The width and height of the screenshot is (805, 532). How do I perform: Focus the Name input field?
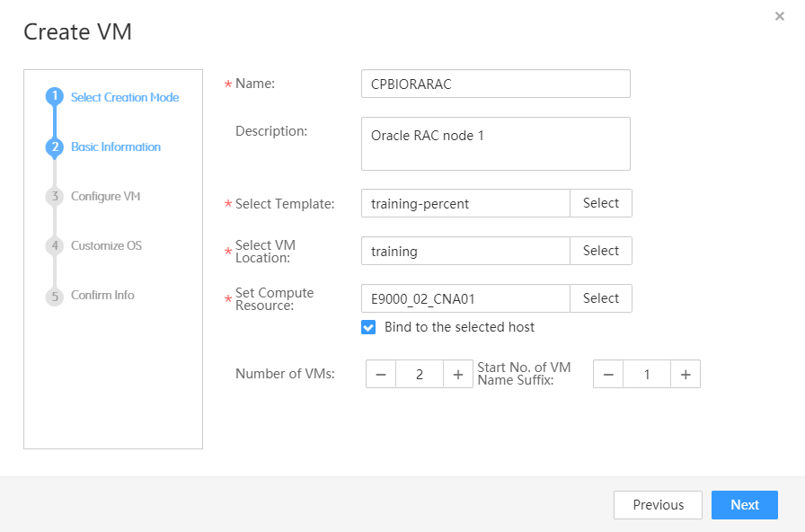pyautogui.click(x=495, y=84)
